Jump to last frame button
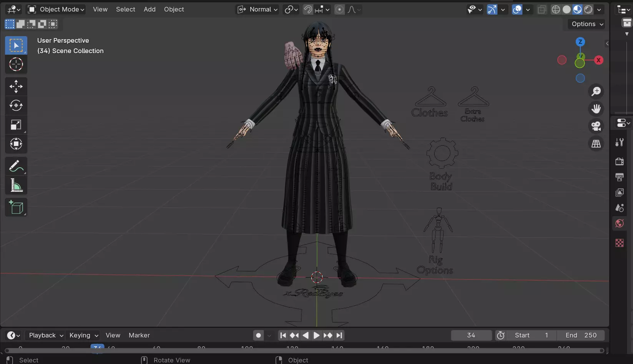 pos(339,335)
